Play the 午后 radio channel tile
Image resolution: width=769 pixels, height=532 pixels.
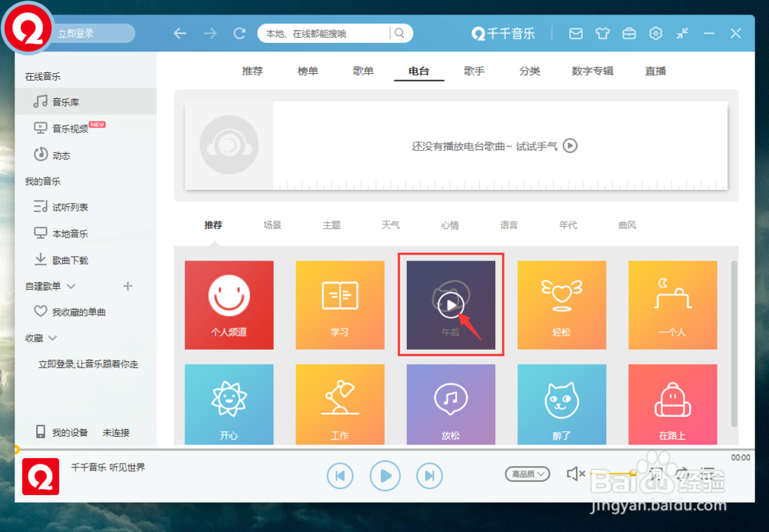(x=451, y=304)
